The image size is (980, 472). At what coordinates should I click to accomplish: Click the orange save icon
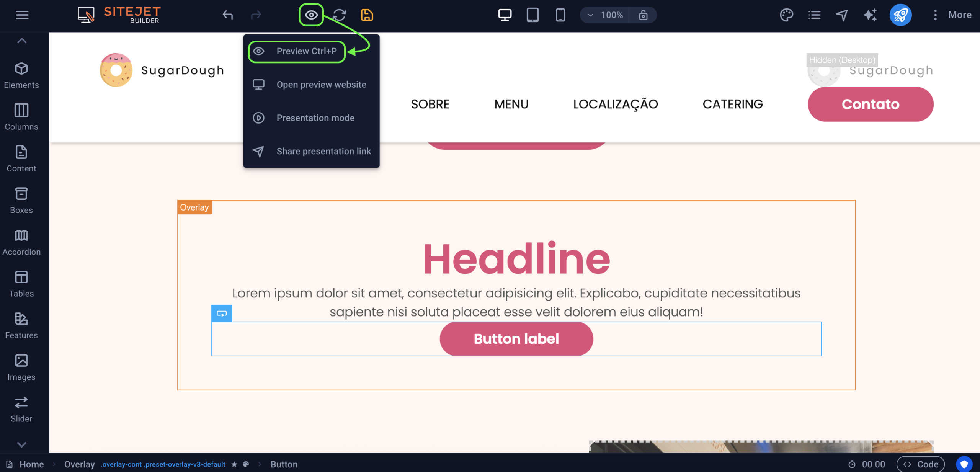(x=367, y=15)
